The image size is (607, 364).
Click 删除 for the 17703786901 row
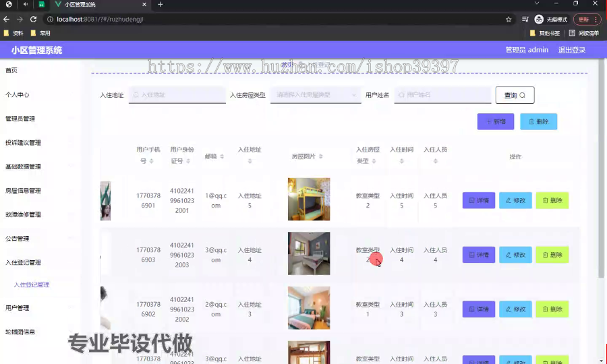(552, 200)
